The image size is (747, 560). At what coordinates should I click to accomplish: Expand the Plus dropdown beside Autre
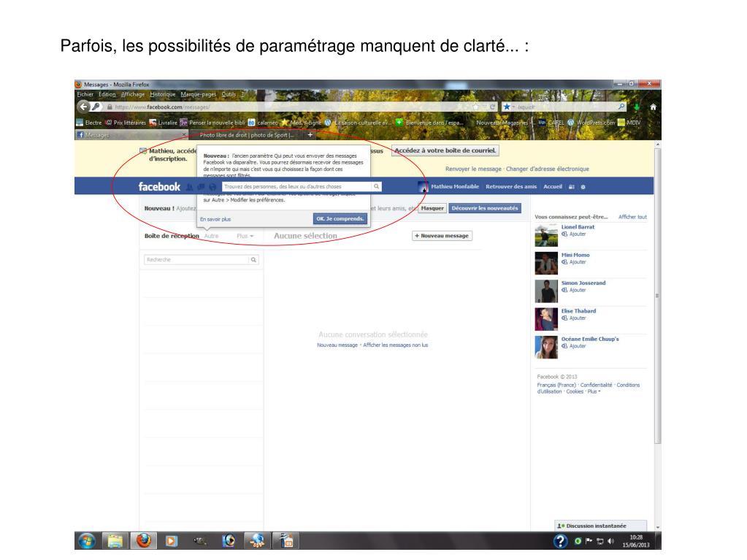245,236
